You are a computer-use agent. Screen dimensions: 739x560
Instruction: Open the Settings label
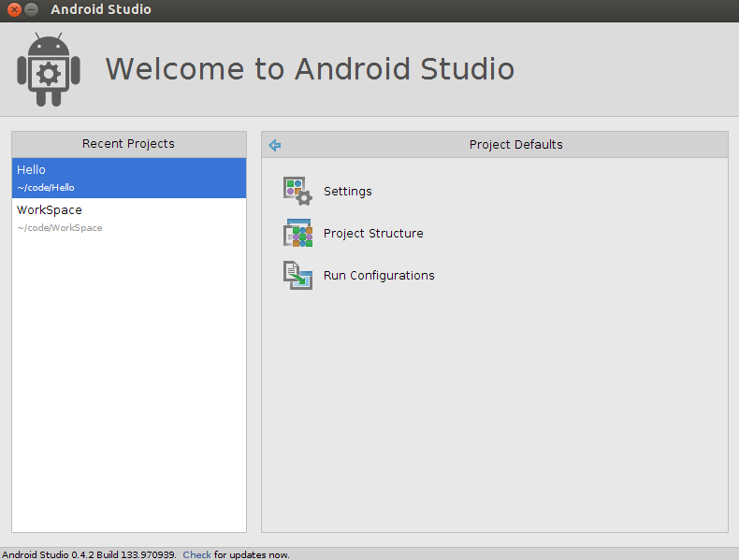click(x=348, y=192)
